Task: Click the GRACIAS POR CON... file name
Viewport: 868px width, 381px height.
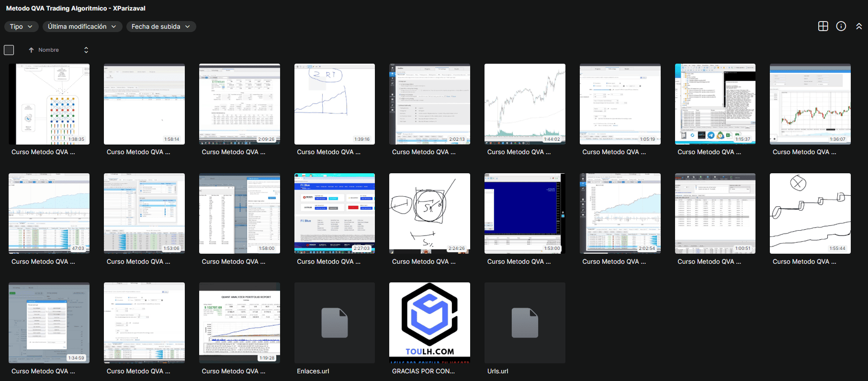Action: coord(423,371)
